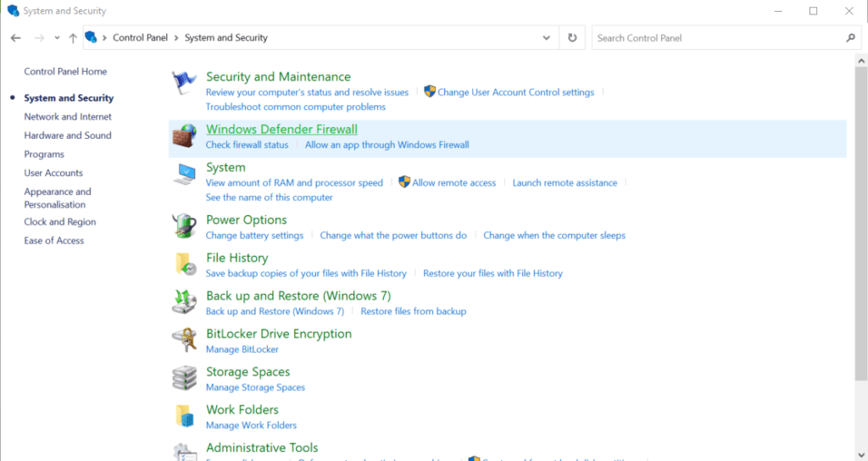The image size is (868, 461).
Task: Click the scrollbar up arrow
Action: pyautogui.click(x=861, y=60)
